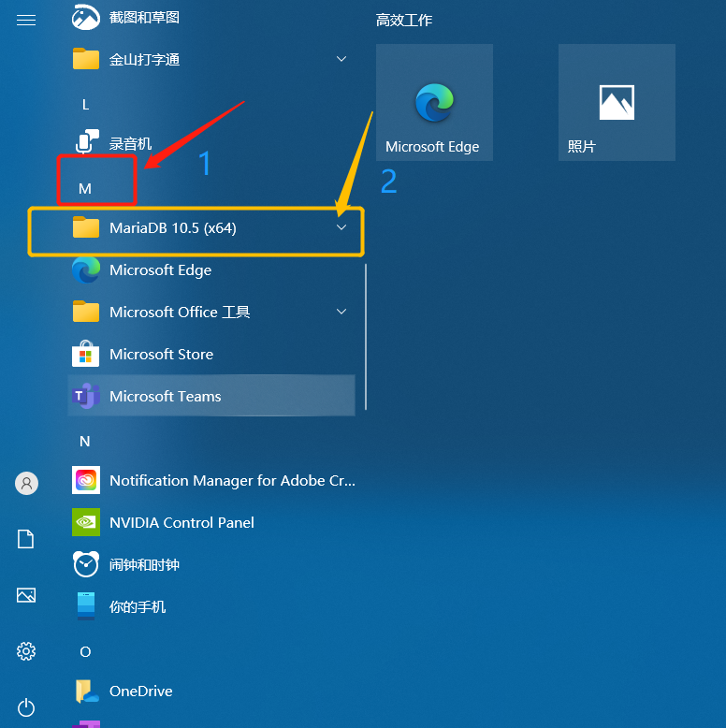This screenshot has height=728, width=726.
Task: Open the 照片 Photos pinned tile
Action: coord(617,103)
